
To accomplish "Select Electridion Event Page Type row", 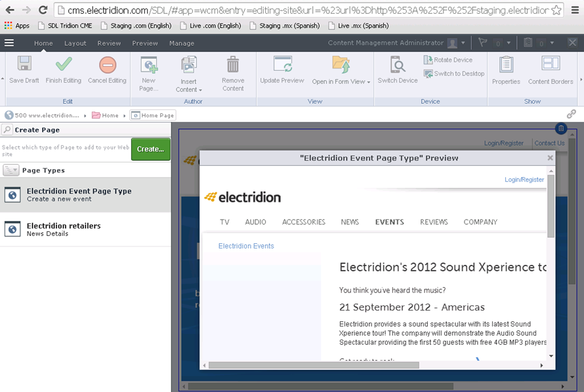I will (x=86, y=195).
